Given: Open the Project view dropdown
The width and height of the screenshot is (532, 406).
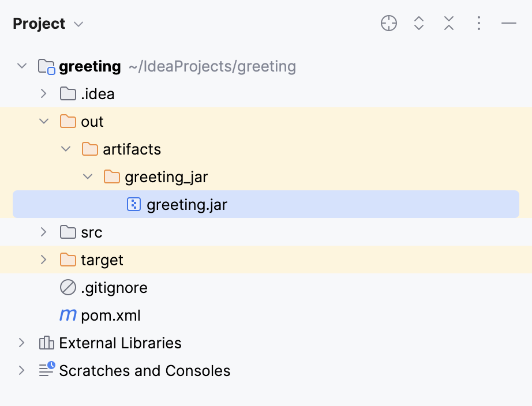Looking at the screenshot, I should [x=48, y=23].
